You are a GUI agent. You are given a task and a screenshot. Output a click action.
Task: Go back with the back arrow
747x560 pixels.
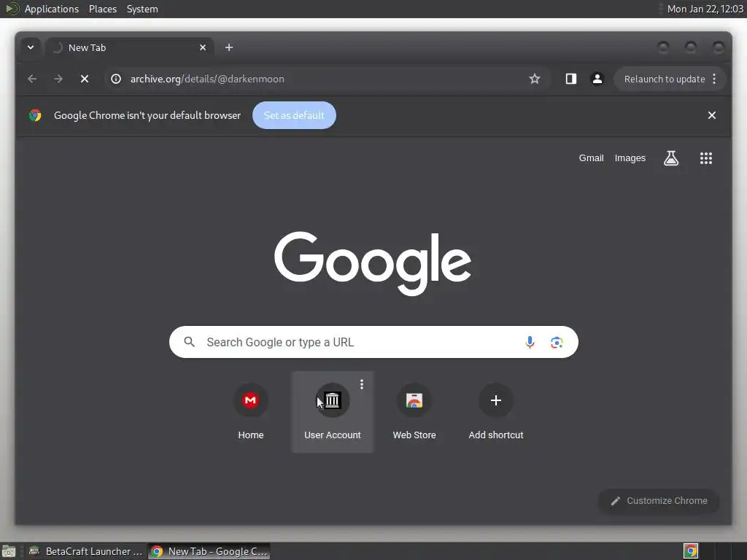coord(32,79)
